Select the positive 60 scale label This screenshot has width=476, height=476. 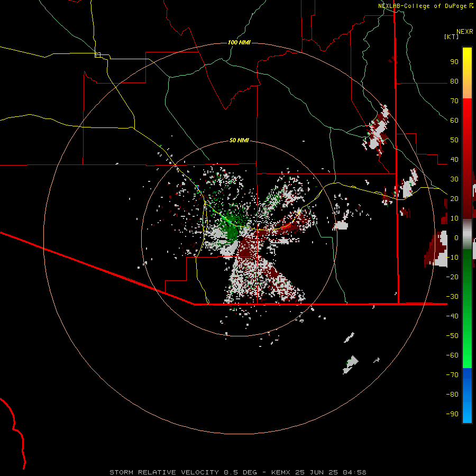454,120
